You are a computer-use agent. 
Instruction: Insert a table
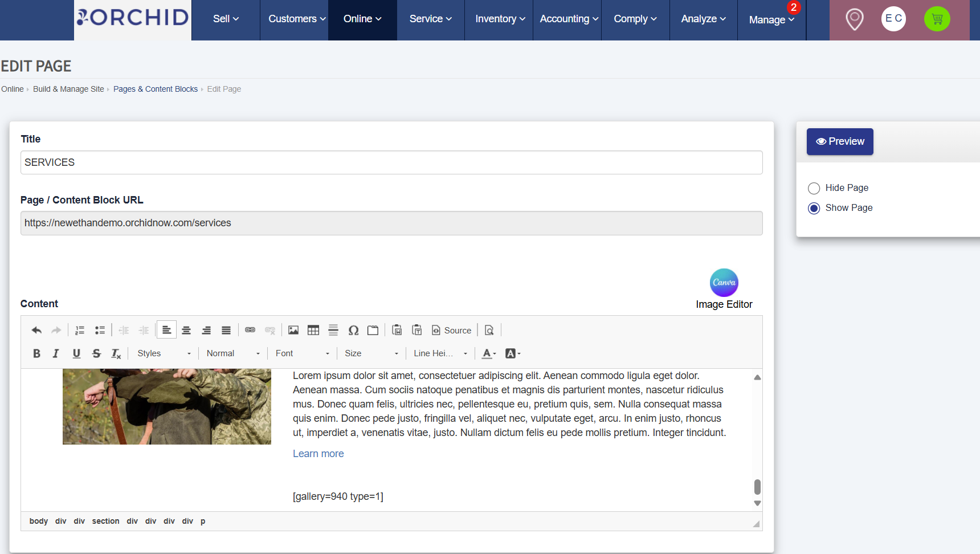313,330
